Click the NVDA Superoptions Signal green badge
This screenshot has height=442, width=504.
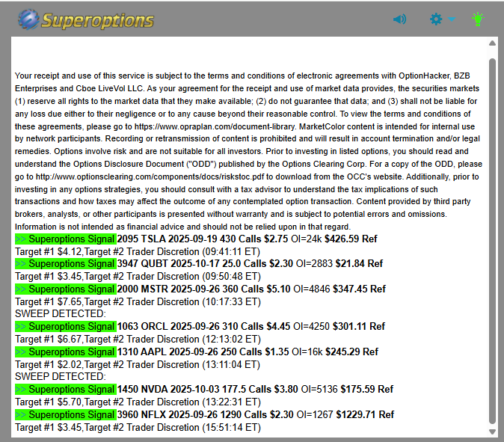pos(65,390)
